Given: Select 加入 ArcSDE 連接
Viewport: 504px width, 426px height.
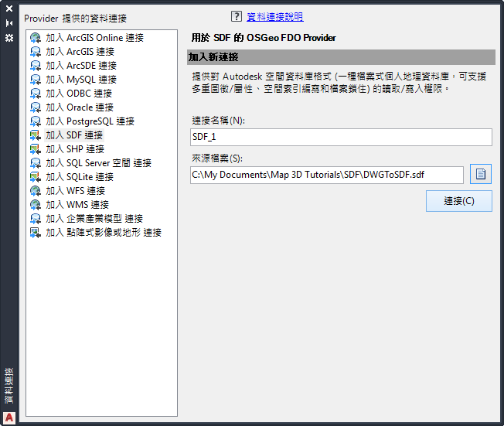Looking at the screenshot, I should coord(81,66).
